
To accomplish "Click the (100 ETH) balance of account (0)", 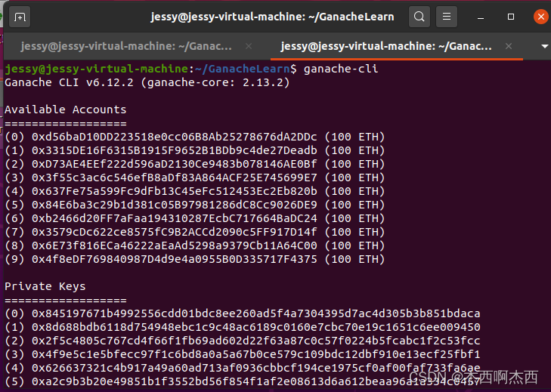I will (x=354, y=137).
